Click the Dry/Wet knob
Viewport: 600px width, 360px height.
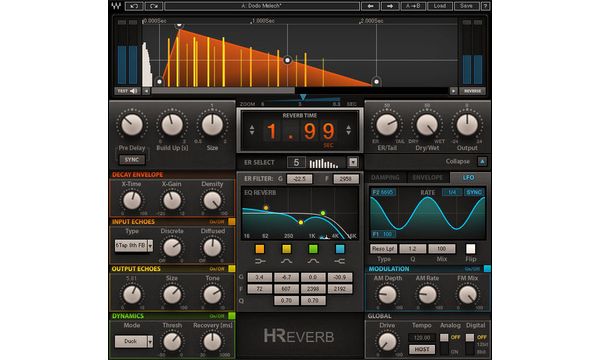point(427,125)
